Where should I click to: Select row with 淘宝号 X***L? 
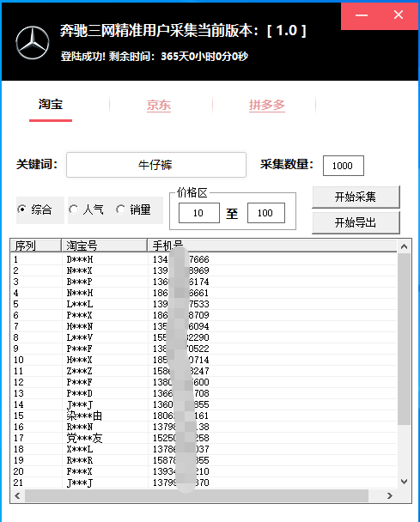click(x=204, y=449)
